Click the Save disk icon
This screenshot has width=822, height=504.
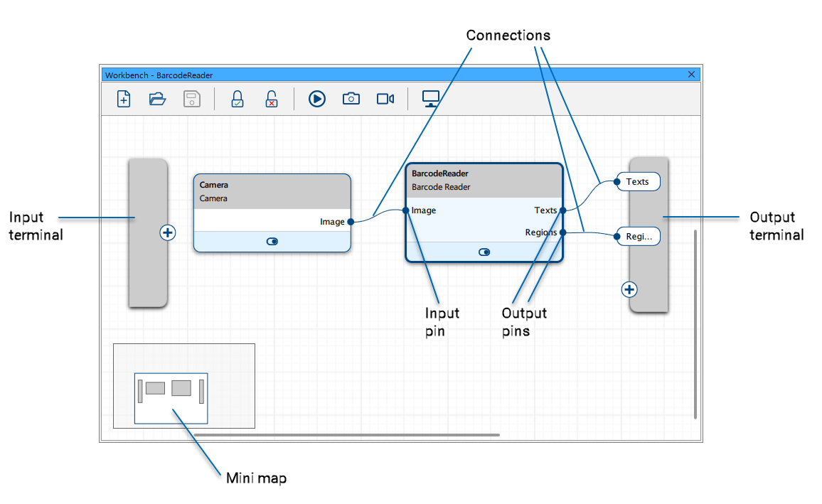pos(192,99)
